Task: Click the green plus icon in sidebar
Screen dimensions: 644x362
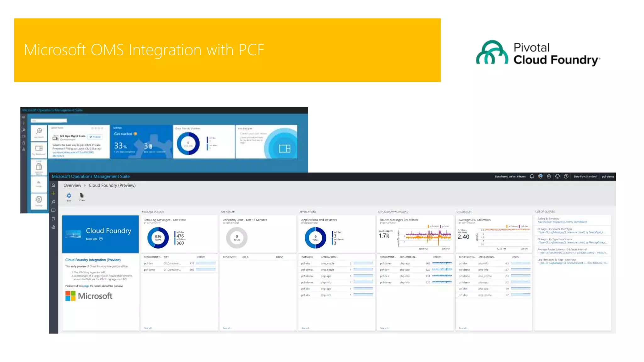Action: point(53,193)
